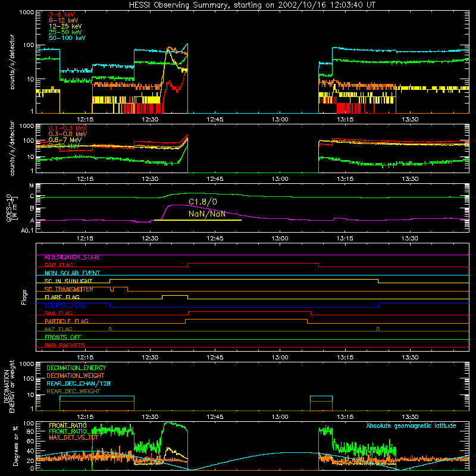Select the SAA_FLAG label
Image resolution: width=476 pixels, height=476 pixels.
point(58,314)
